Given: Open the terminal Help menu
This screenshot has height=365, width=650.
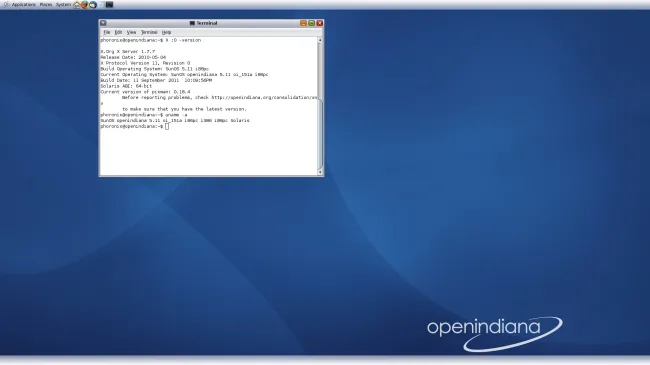Looking at the screenshot, I should pyautogui.click(x=166, y=32).
